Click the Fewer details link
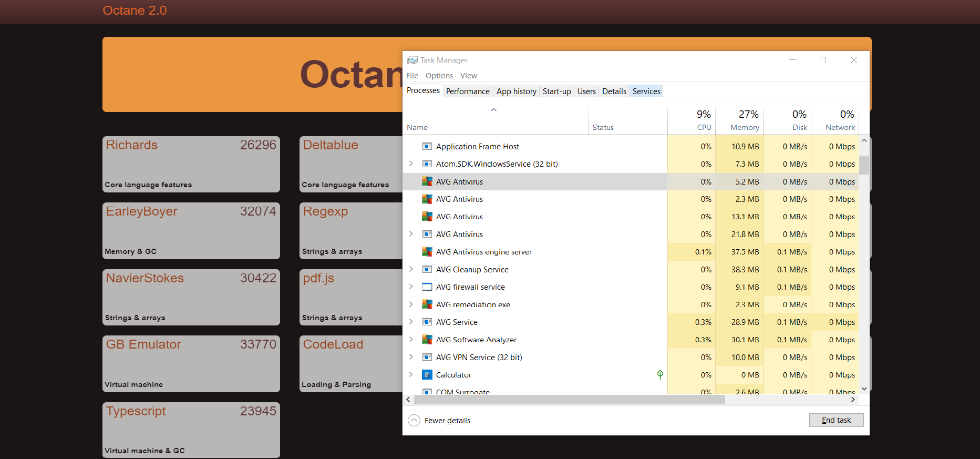 pos(447,421)
